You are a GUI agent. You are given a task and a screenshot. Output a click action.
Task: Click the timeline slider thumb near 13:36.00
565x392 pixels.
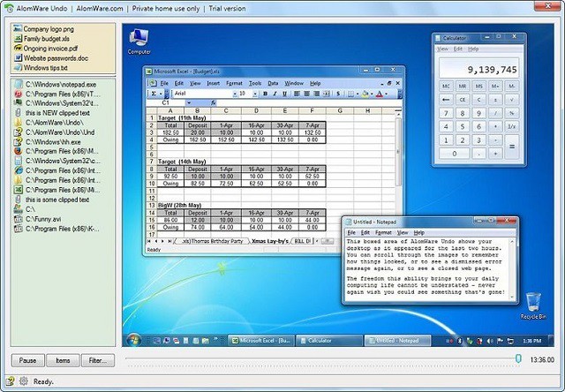518,358
